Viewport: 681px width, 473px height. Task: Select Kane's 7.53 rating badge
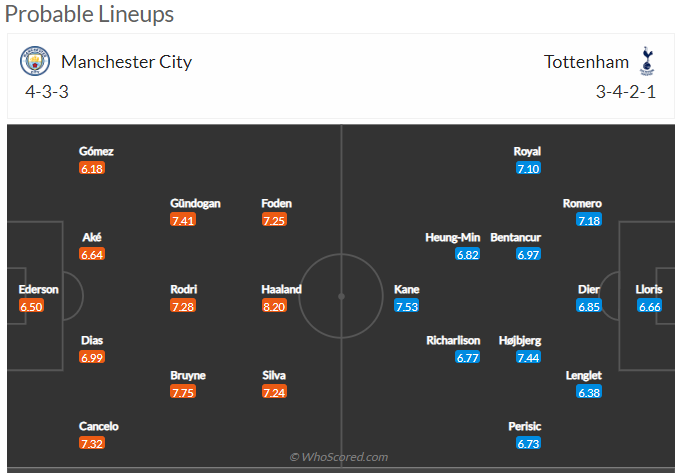407,306
